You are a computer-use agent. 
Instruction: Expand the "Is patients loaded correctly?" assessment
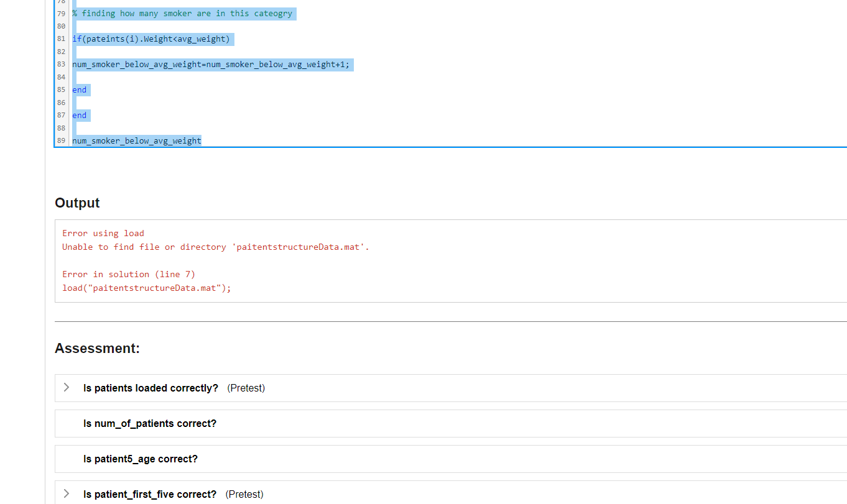tap(67, 388)
